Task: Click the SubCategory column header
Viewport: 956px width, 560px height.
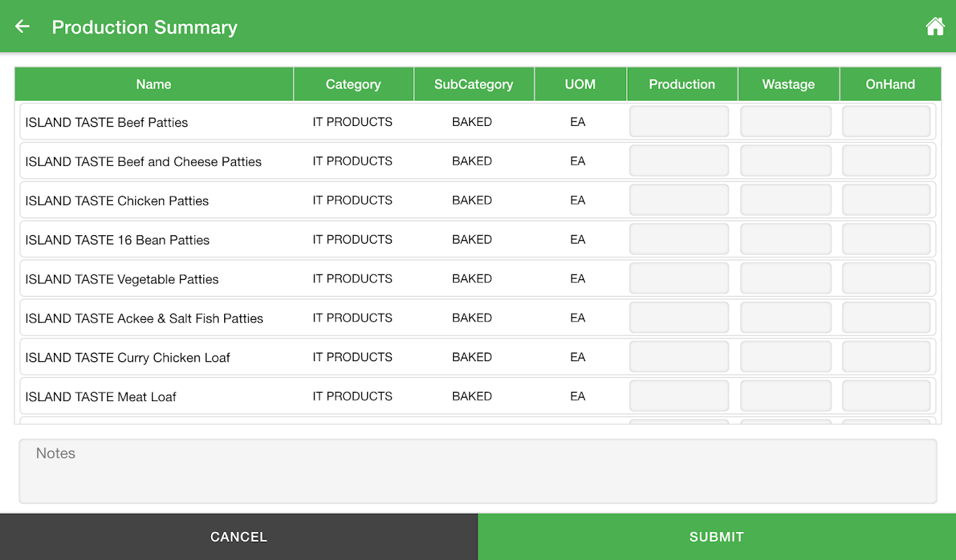Action: [473, 84]
